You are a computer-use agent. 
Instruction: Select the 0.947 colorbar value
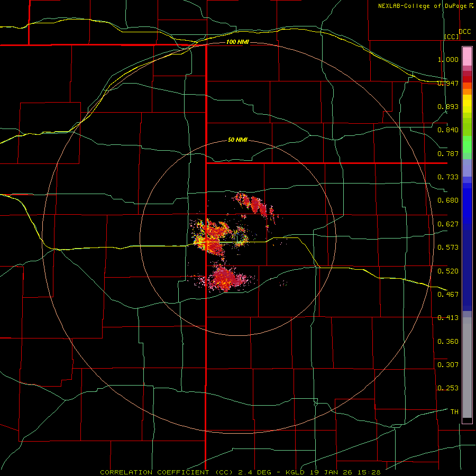click(448, 83)
